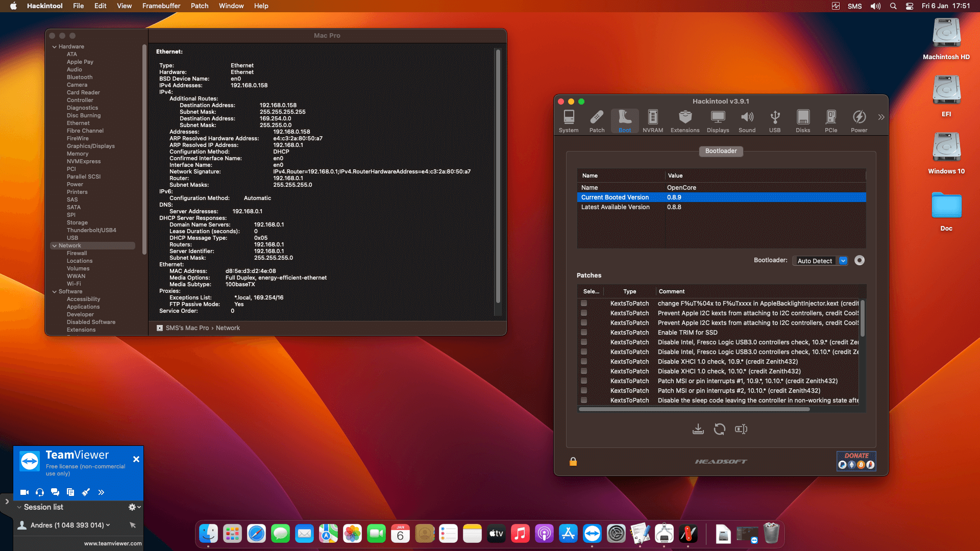Open the www.teamviewer.com link

tap(112, 543)
